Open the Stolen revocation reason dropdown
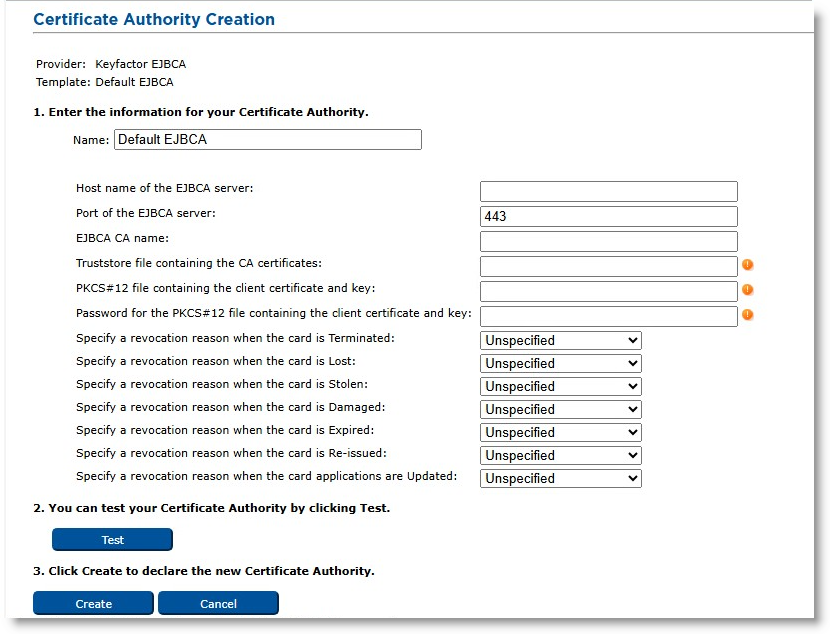 click(x=561, y=386)
